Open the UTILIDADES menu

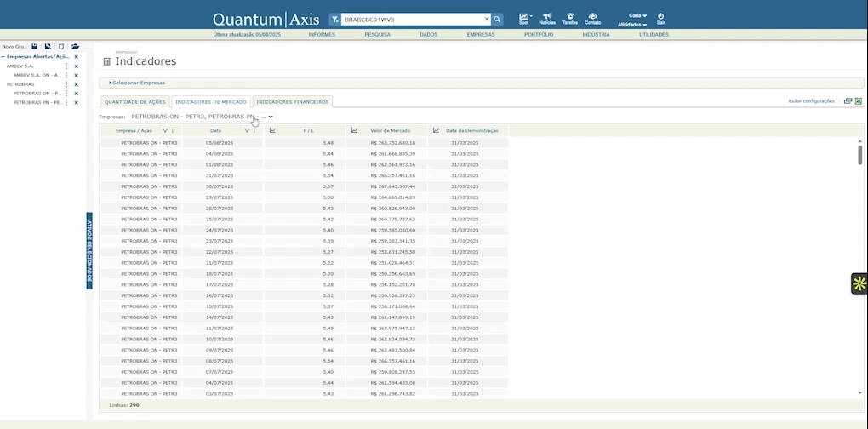point(654,34)
